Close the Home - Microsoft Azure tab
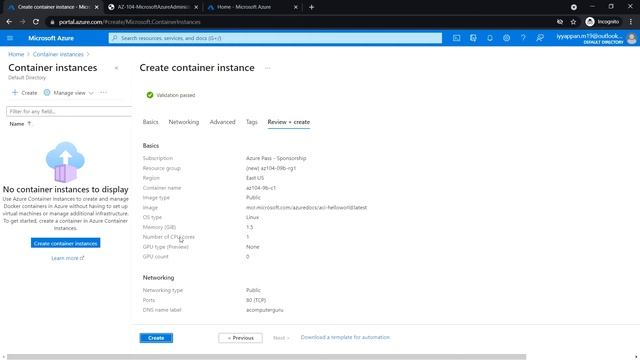 pyautogui.click(x=296, y=7)
